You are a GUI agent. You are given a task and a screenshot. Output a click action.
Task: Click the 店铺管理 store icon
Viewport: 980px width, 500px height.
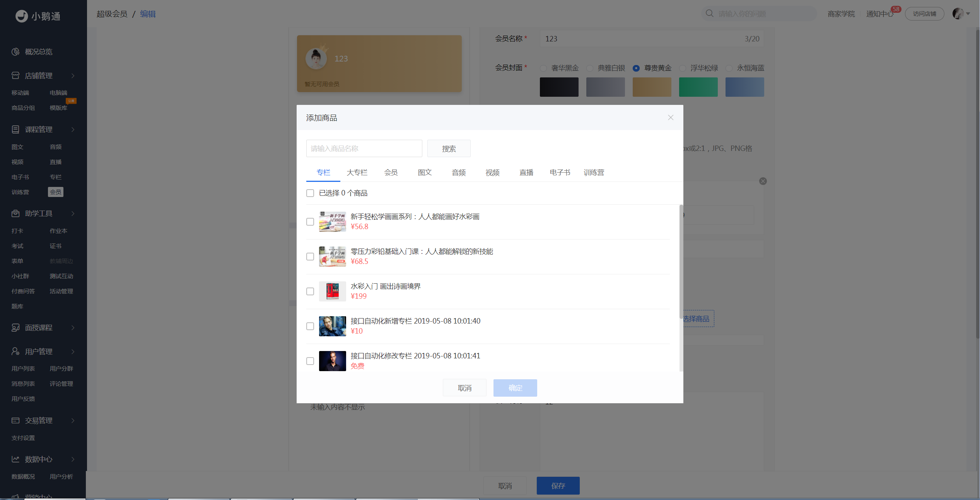(x=15, y=75)
